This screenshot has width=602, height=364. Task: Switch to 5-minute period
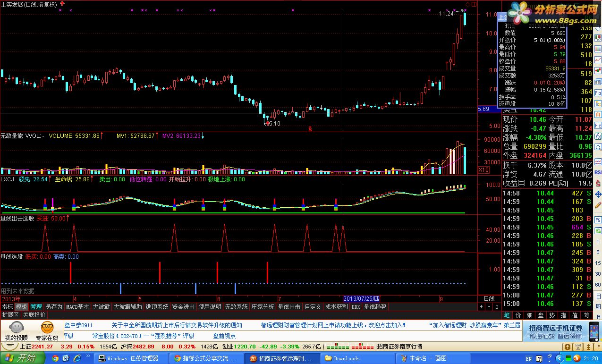tap(598, 252)
